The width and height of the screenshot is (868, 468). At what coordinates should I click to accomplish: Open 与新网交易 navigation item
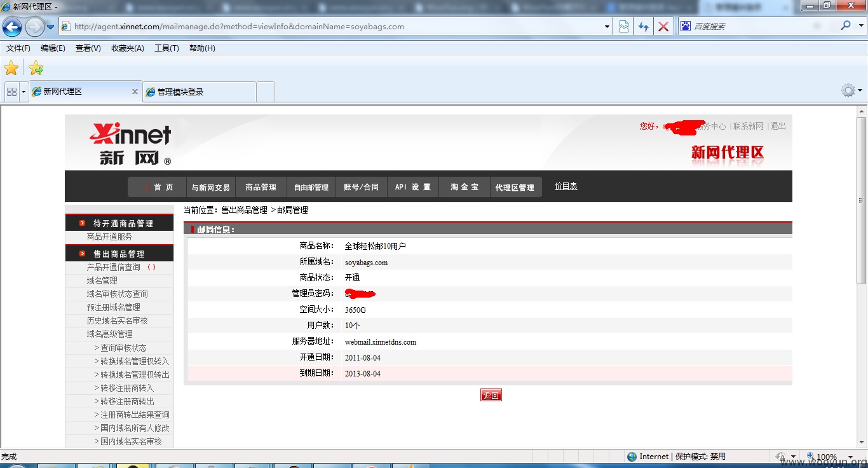point(210,187)
